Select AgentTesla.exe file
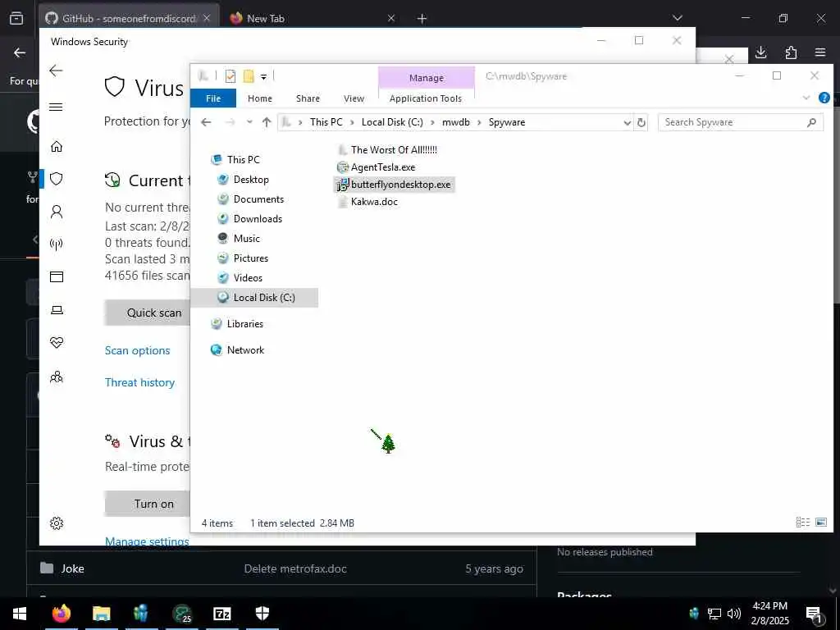This screenshot has height=630, width=840. (x=376, y=167)
